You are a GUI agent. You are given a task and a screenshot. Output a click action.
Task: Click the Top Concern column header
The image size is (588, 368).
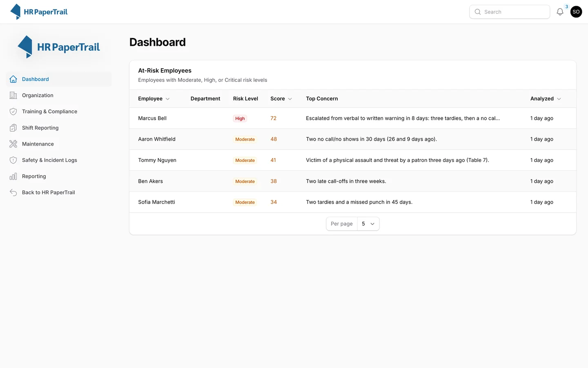point(322,99)
